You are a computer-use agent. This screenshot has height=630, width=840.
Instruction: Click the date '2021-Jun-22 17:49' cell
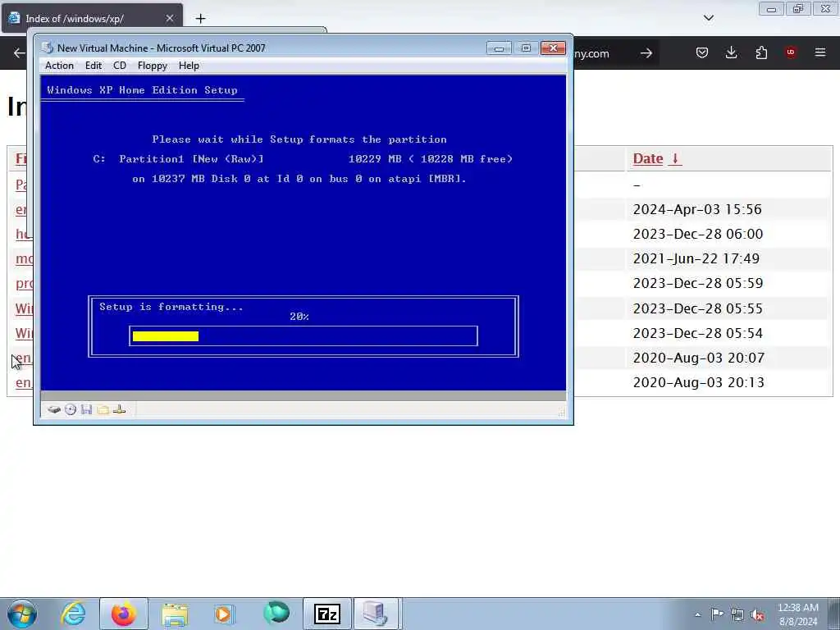pos(696,258)
